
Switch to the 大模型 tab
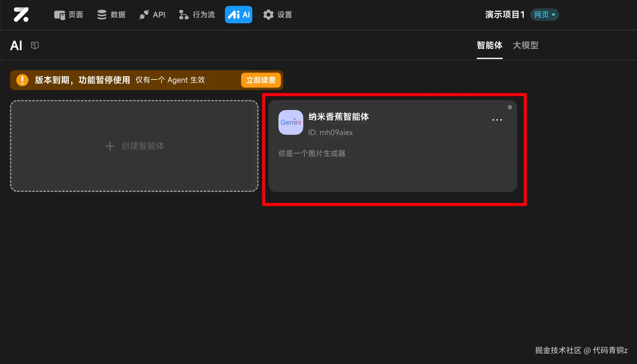pos(525,45)
